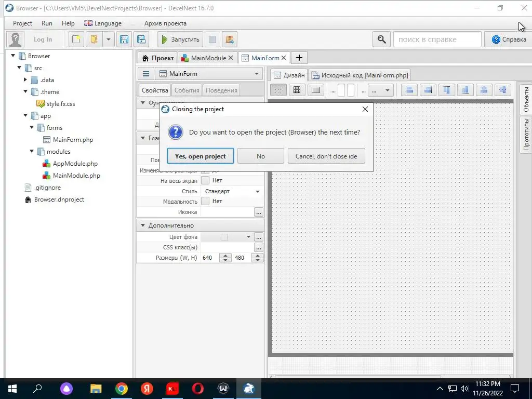Click the CSS класс(ы) '...' button
This screenshot has width=532, height=399.
pyautogui.click(x=259, y=247)
